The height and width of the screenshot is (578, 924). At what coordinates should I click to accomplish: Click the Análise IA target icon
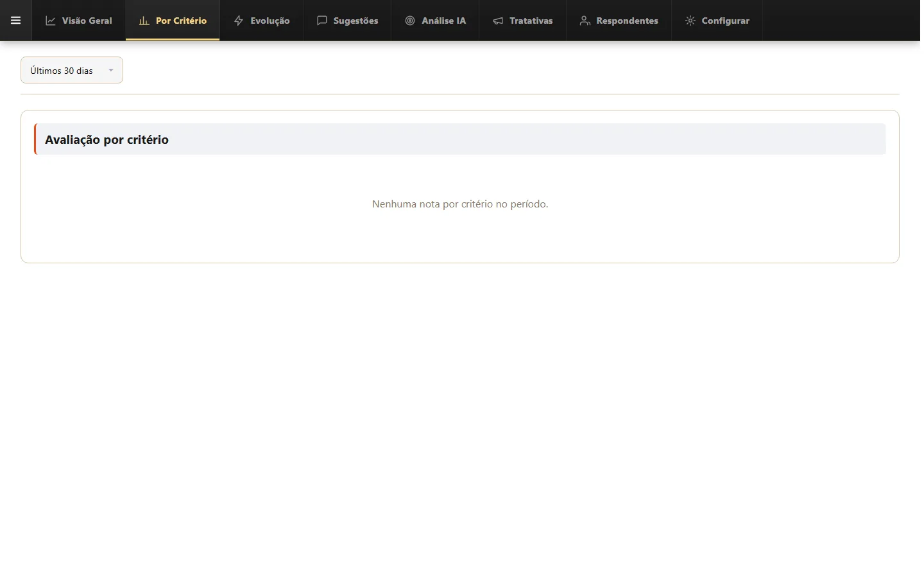pyautogui.click(x=410, y=21)
